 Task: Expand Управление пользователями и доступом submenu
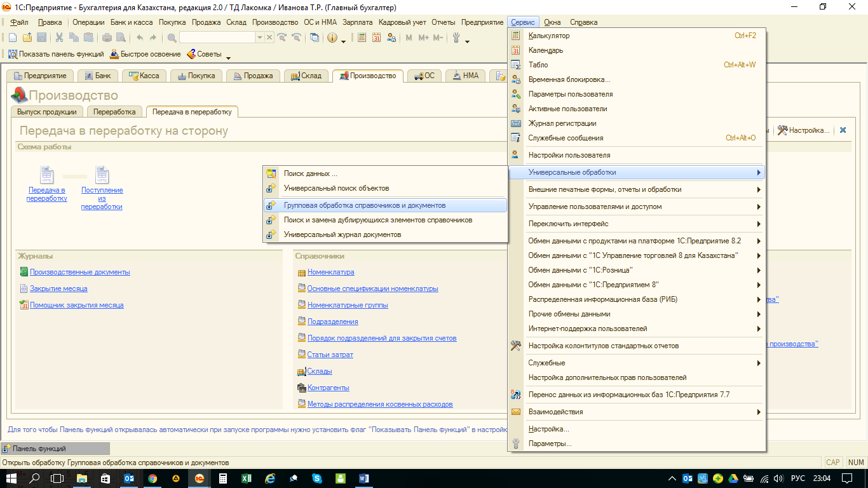click(x=636, y=207)
